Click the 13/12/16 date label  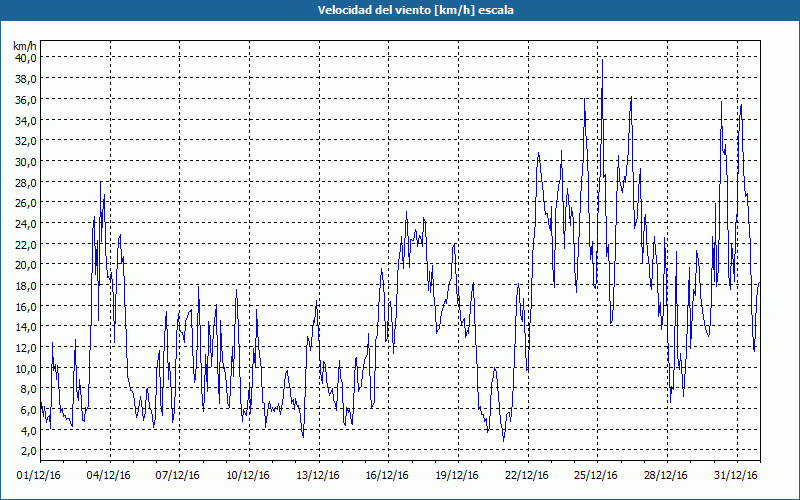(x=319, y=475)
